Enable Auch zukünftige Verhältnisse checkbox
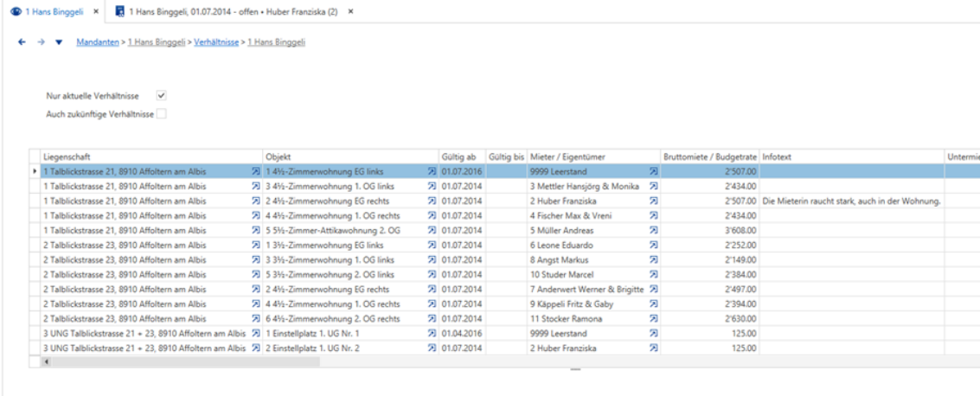 click(161, 114)
